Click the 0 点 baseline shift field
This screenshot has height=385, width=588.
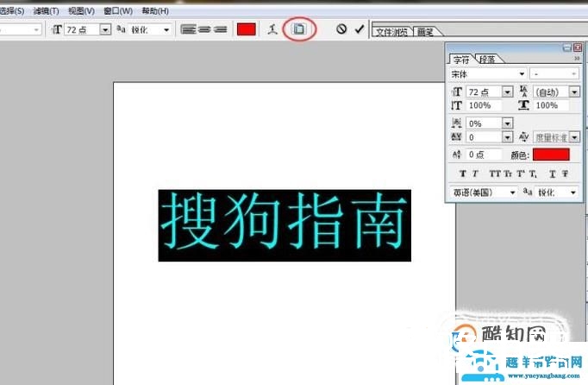click(x=485, y=155)
